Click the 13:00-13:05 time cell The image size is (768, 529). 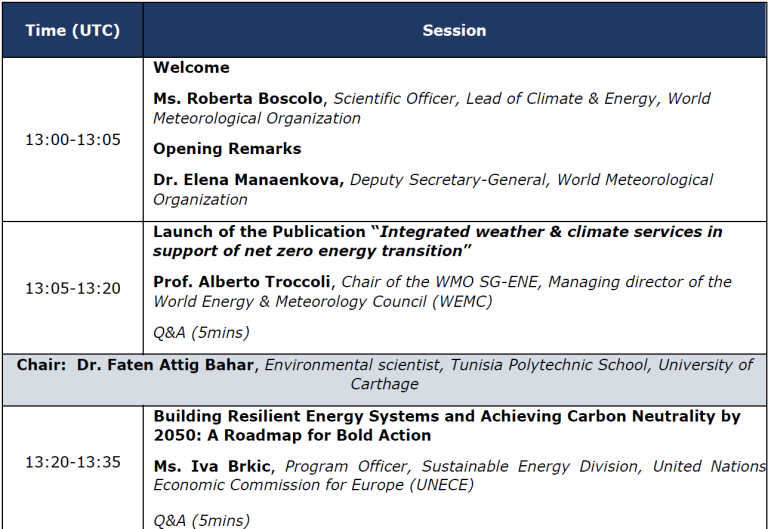tap(72, 139)
